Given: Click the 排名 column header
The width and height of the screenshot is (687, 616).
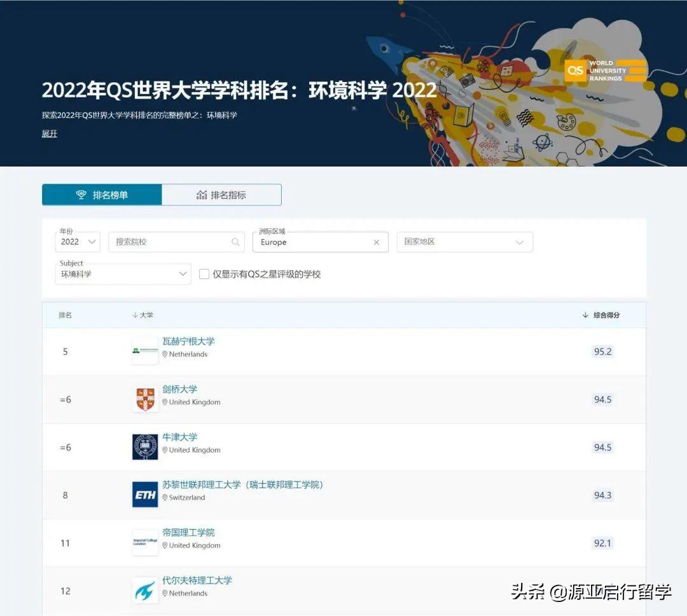Looking at the screenshot, I should point(66,315).
